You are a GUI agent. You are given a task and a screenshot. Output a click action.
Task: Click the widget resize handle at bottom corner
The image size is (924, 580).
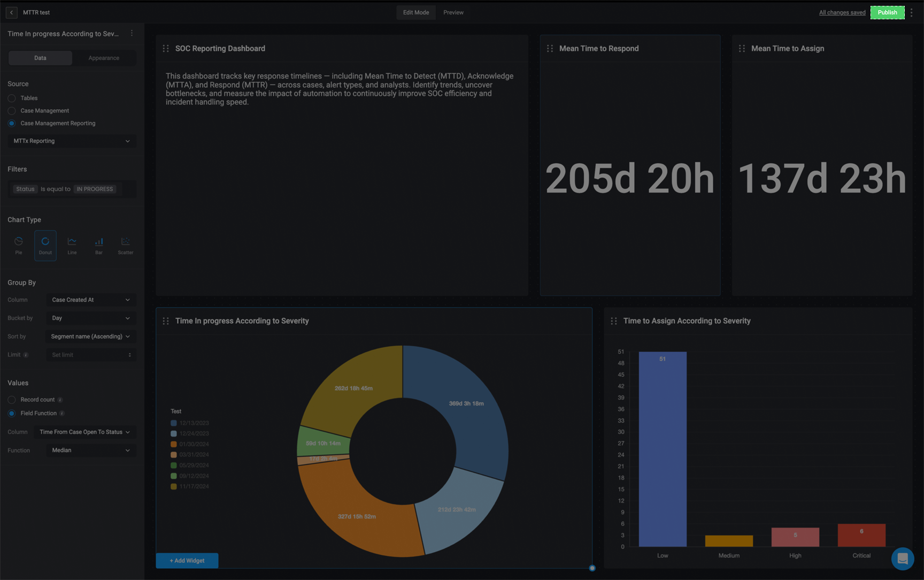[592, 568]
